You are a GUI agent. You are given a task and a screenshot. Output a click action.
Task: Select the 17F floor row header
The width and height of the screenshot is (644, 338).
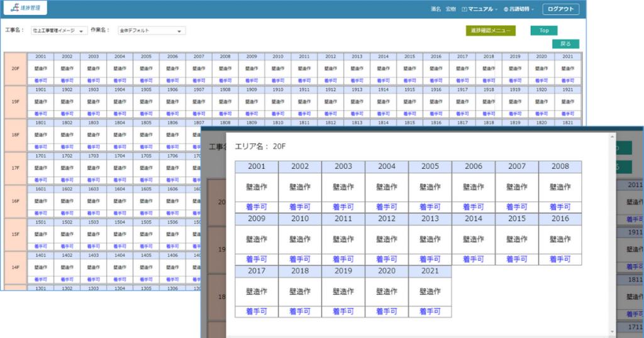[x=15, y=168]
